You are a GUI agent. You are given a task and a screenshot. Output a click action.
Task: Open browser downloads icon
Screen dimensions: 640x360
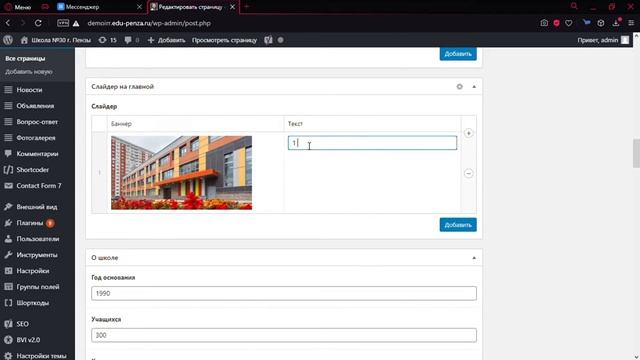click(x=616, y=23)
